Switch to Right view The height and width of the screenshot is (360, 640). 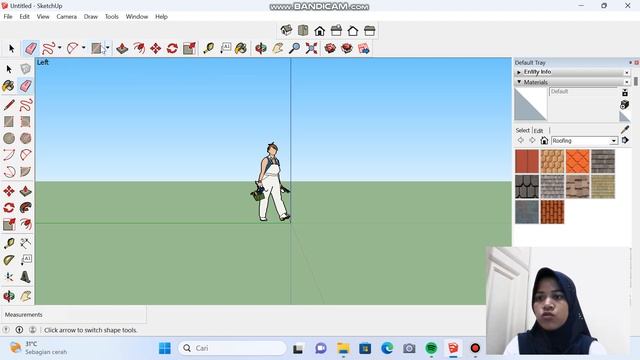pyautogui.click(x=336, y=30)
